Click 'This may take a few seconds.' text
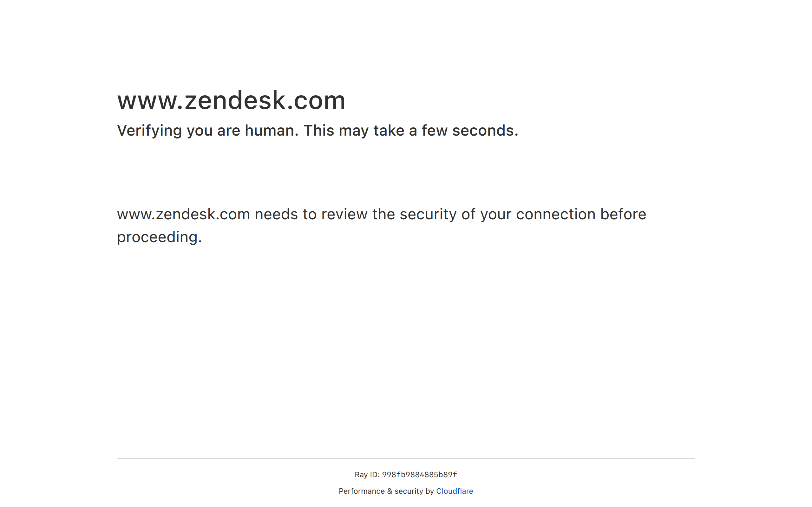 [411, 131]
